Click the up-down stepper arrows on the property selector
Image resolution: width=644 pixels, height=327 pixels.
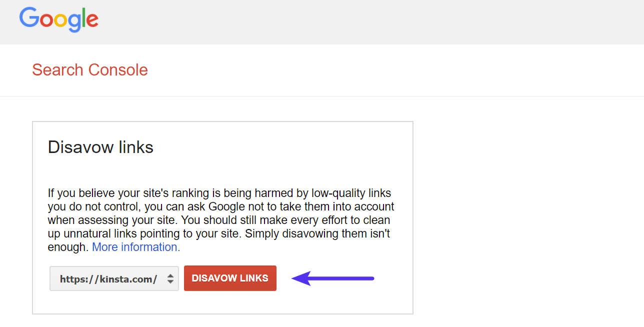pos(171,278)
